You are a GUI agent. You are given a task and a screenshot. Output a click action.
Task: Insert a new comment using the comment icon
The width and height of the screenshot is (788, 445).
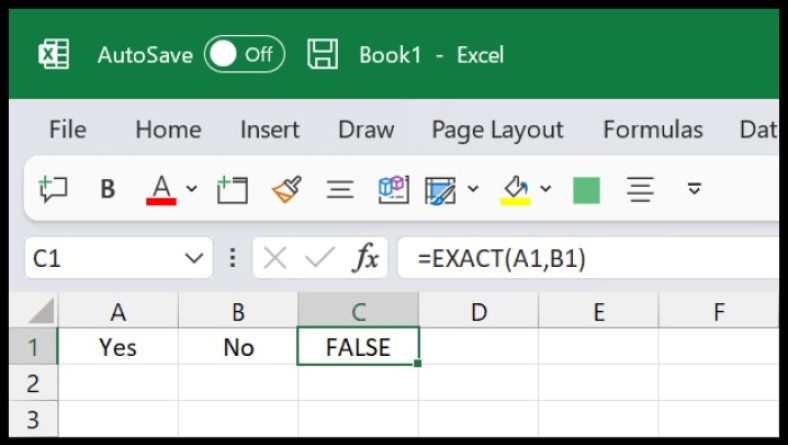pos(52,189)
